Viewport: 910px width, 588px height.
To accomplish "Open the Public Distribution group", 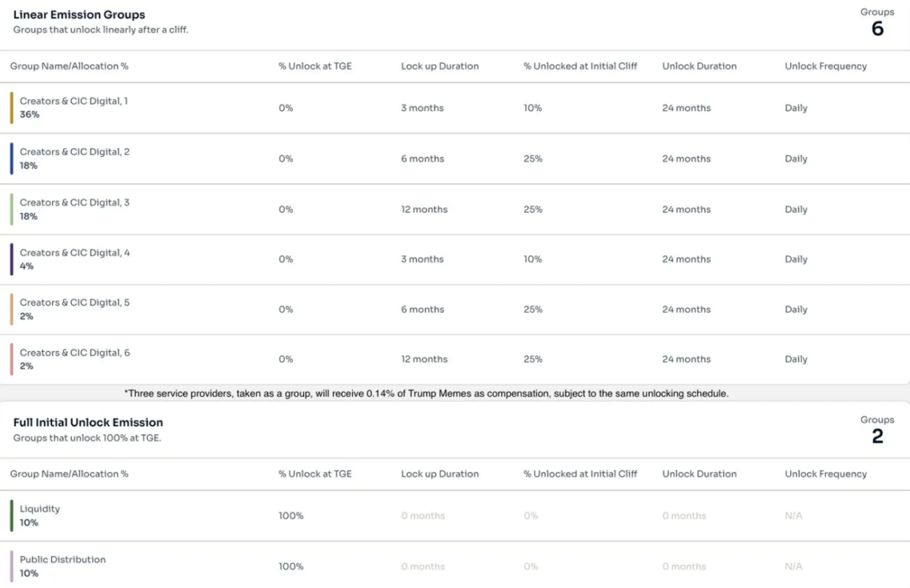I will [62, 560].
